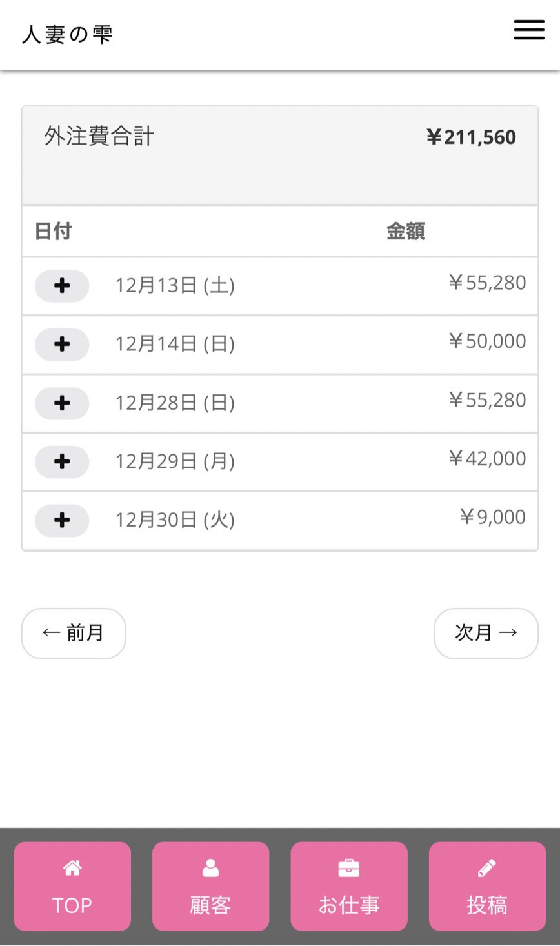Expand the 12月14日 (日) row
The image size is (560, 946).
[62, 344]
